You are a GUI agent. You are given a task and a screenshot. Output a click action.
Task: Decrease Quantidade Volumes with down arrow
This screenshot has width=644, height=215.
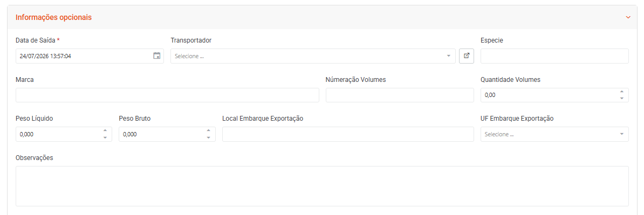621,99
